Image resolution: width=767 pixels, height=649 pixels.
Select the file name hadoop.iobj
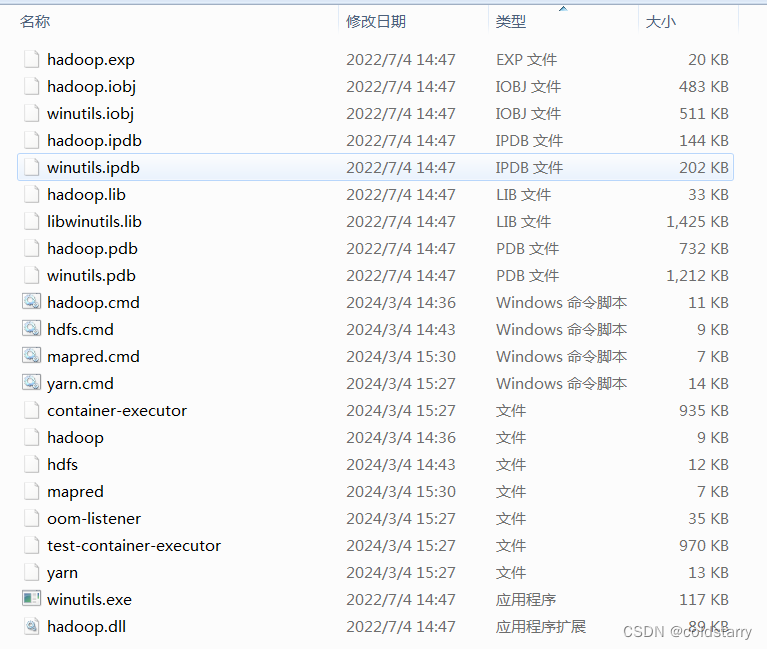[x=91, y=87]
